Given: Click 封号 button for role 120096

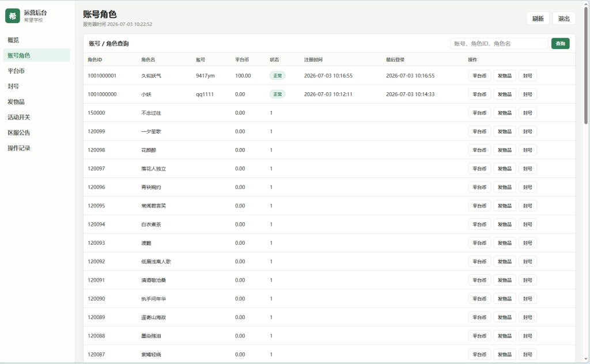Looking at the screenshot, I should point(528,187).
